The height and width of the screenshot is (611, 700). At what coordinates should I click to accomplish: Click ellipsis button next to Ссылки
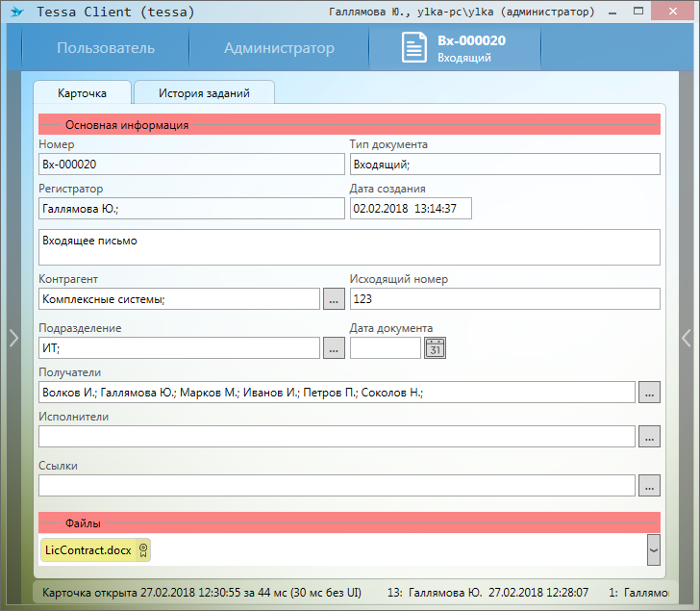pos(649,486)
